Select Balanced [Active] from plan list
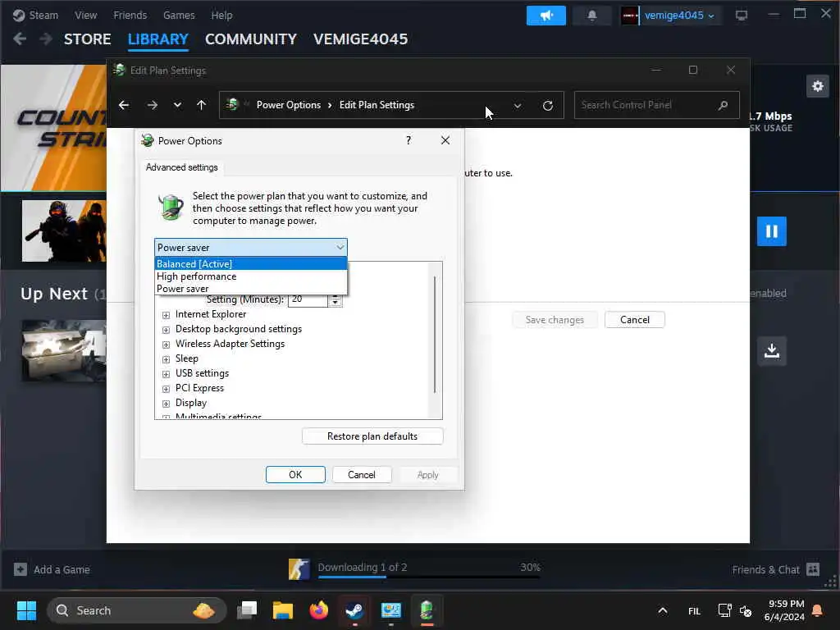 (x=251, y=264)
